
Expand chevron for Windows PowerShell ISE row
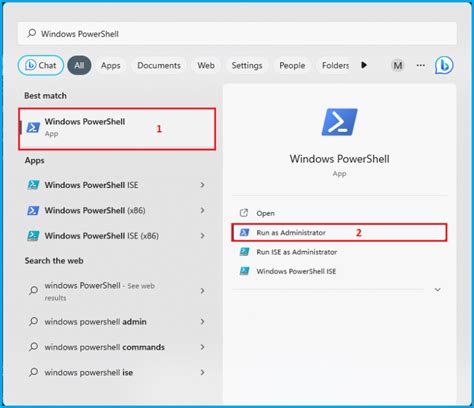[x=202, y=185]
